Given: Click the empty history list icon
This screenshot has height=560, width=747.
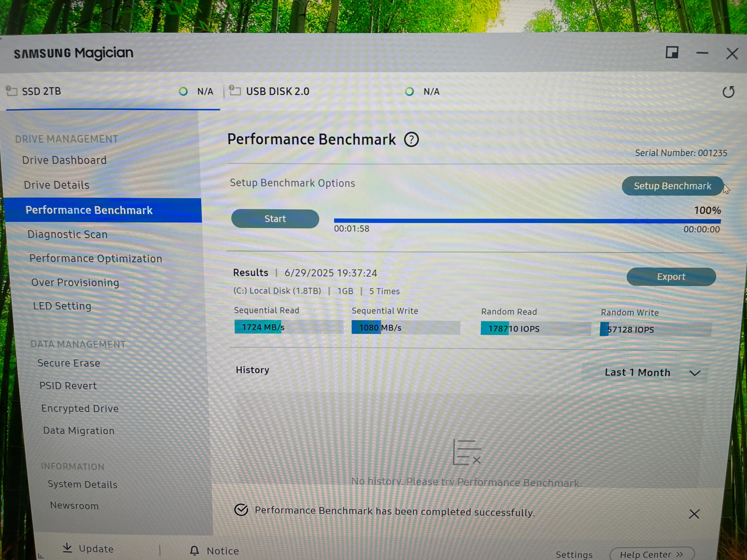Looking at the screenshot, I should tap(467, 452).
